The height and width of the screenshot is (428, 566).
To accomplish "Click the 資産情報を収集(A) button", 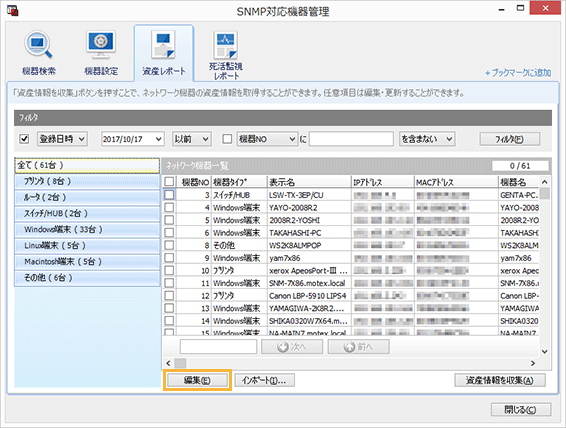I will 500,380.
